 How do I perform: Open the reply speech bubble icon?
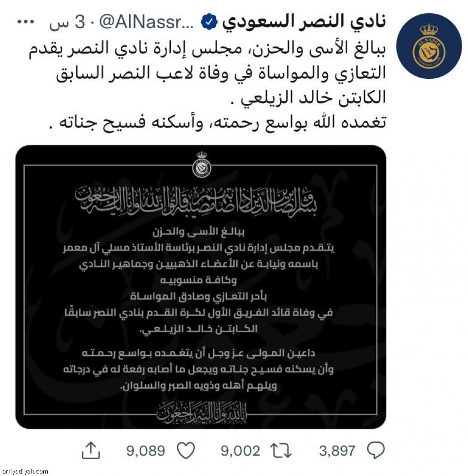click(x=376, y=450)
